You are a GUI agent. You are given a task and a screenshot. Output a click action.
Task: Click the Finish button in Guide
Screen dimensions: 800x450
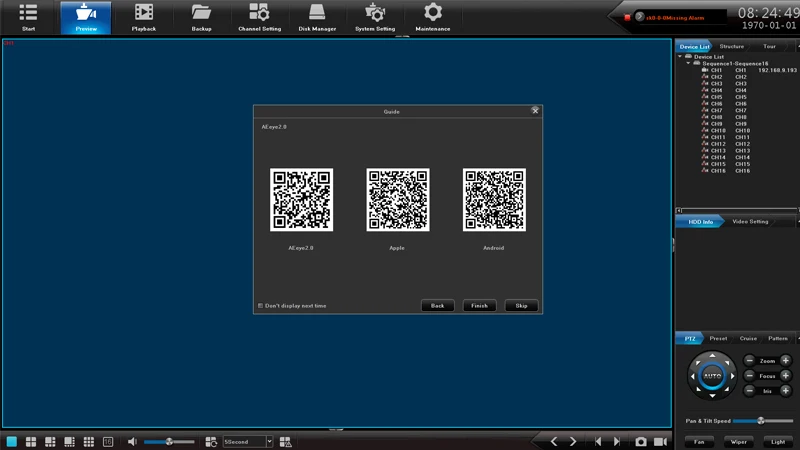[x=479, y=306]
